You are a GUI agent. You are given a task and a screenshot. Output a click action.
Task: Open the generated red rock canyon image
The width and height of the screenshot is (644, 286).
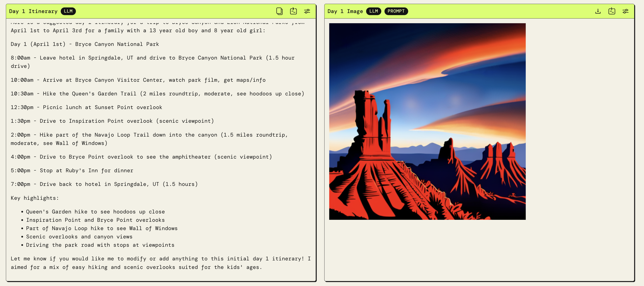[427, 121]
